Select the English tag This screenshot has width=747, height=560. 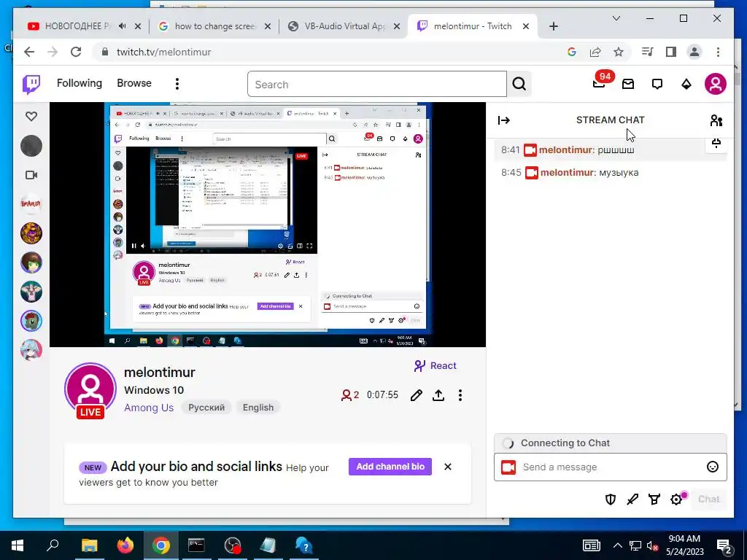258,408
